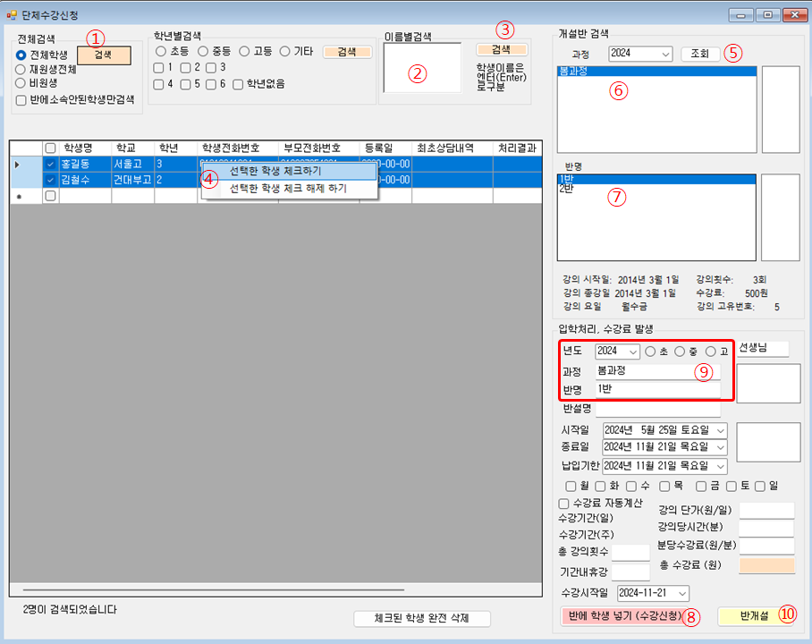Enable 반에소속안된학생만검색 checkbox

(22, 98)
